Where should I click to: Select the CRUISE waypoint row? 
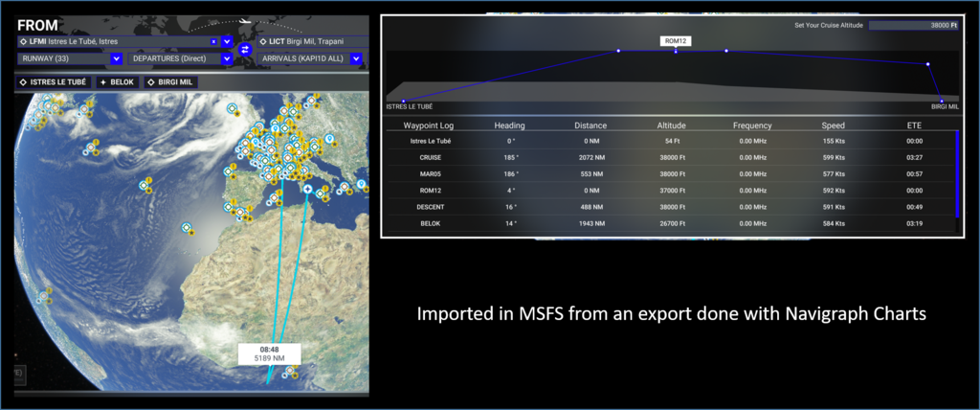(x=671, y=157)
